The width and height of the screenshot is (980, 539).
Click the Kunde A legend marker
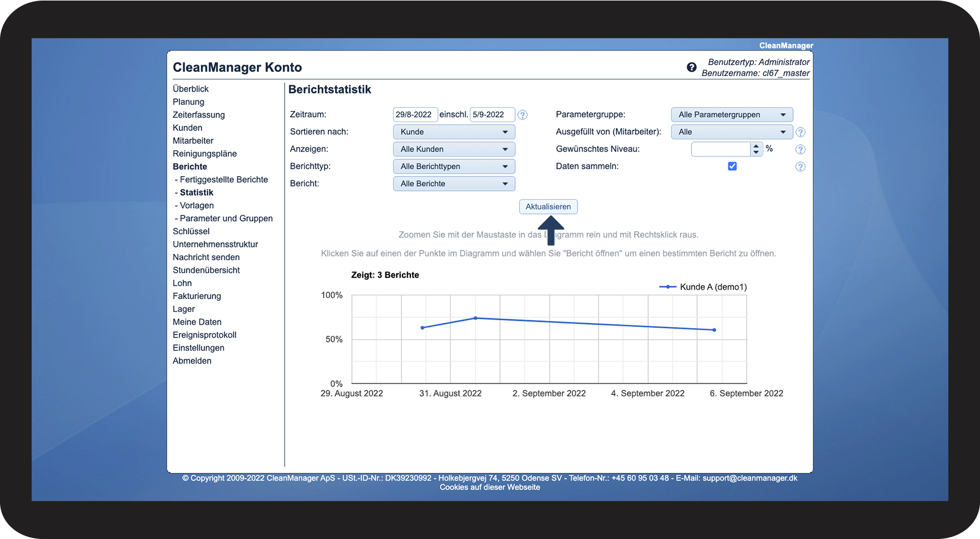pyautogui.click(x=667, y=287)
